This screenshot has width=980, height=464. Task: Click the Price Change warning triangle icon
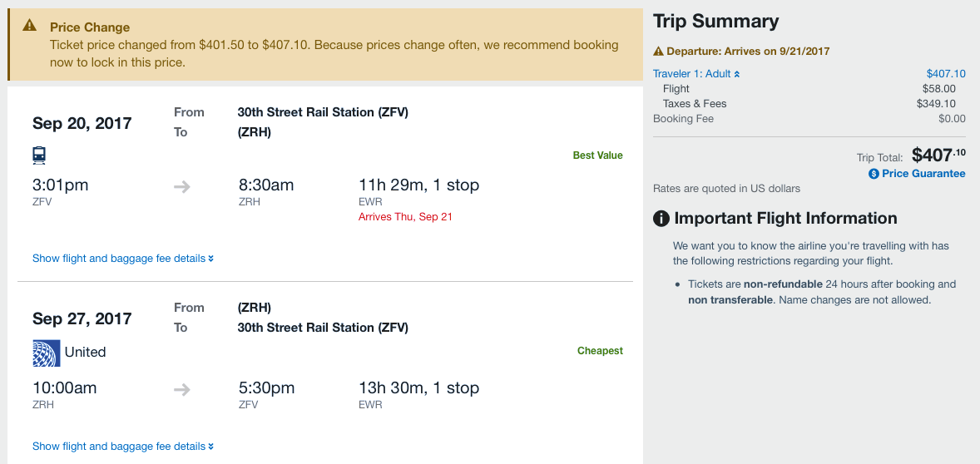[x=30, y=26]
